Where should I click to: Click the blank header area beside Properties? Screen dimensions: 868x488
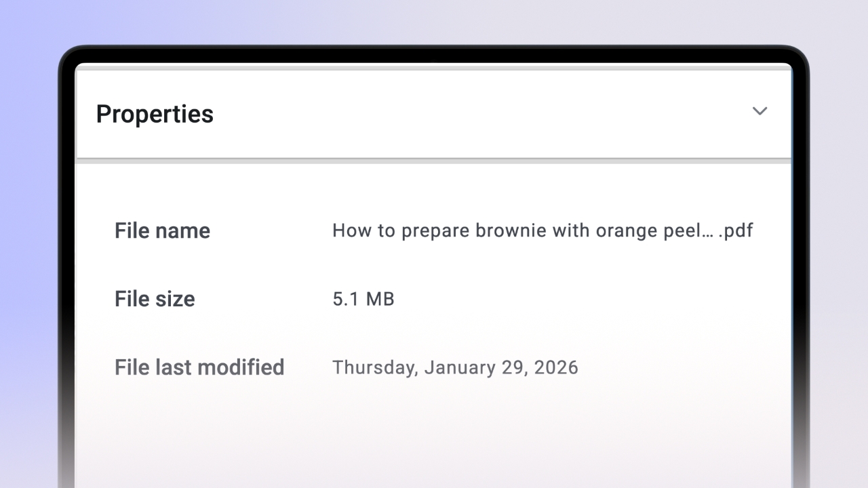pos(475,114)
